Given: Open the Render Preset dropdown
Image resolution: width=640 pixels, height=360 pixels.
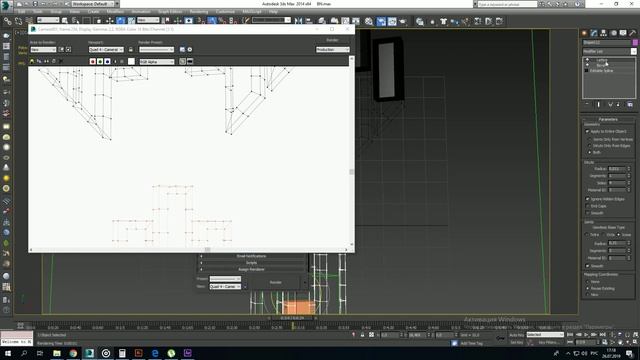Looking at the screenshot, I should pos(156,49).
